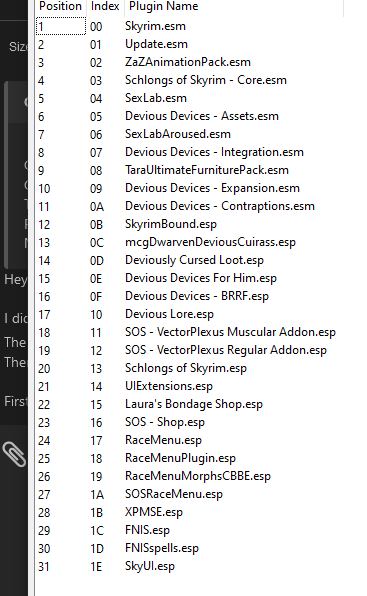Viewport: 367px width, 596px height.
Task: Click index cell 0A
Action: click(x=97, y=207)
